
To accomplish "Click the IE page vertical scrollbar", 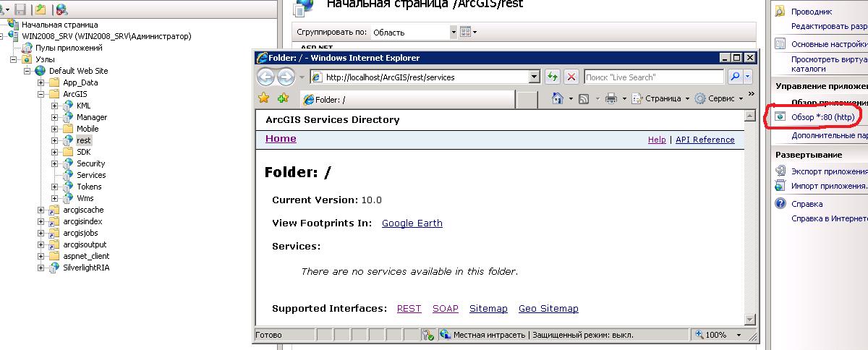I will pyautogui.click(x=749, y=217).
